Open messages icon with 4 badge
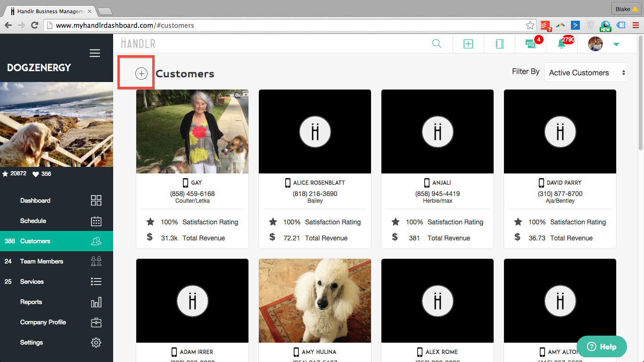644x362 pixels. [x=531, y=44]
